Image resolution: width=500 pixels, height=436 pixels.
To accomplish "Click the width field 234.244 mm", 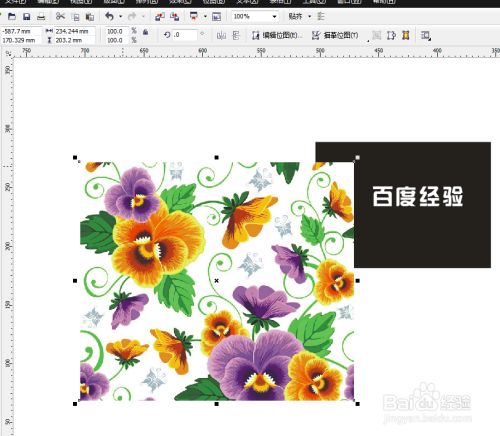I will coord(75,31).
